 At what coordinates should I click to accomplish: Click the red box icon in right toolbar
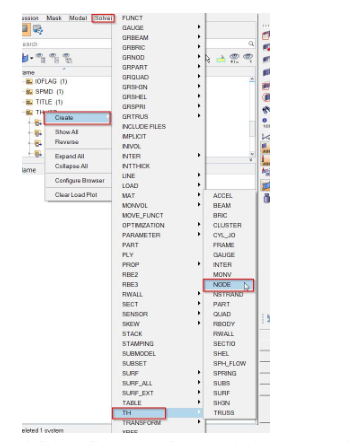266,35
